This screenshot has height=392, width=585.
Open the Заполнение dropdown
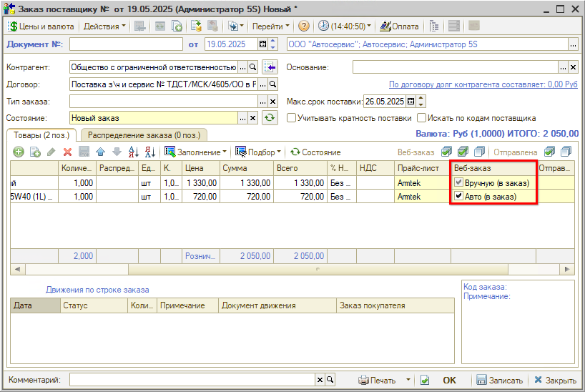(x=195, y=152)
